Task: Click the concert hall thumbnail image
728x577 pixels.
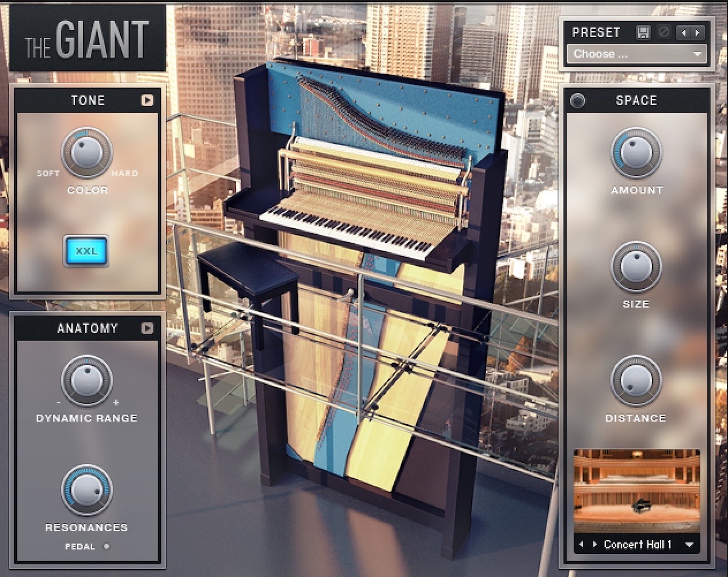Action: [x=636, y=490]
